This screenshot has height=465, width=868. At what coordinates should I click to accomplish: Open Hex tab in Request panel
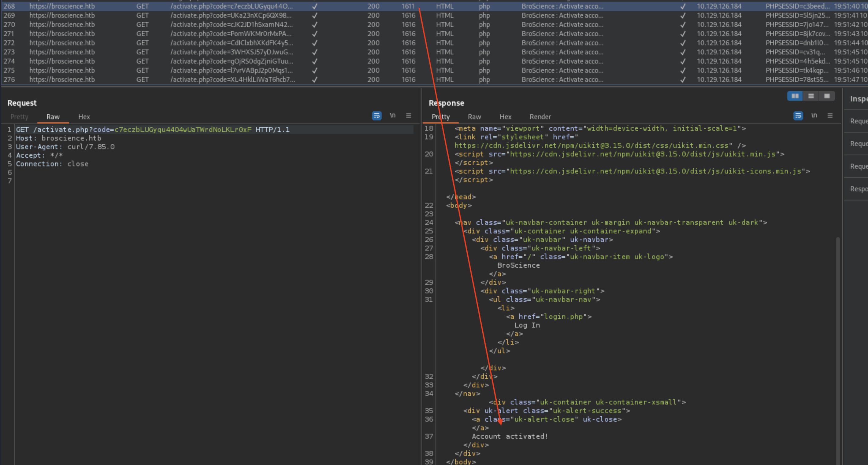84,117
